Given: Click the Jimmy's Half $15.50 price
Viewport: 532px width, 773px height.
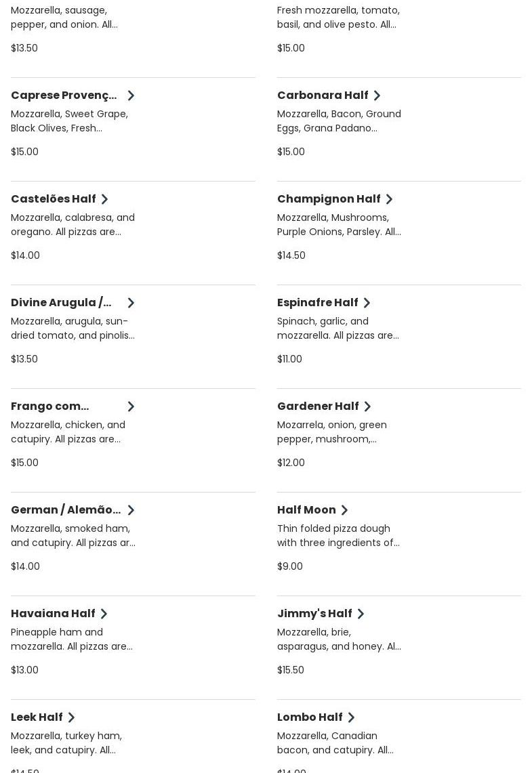Looking at the screenshot, I should [290, 670].
